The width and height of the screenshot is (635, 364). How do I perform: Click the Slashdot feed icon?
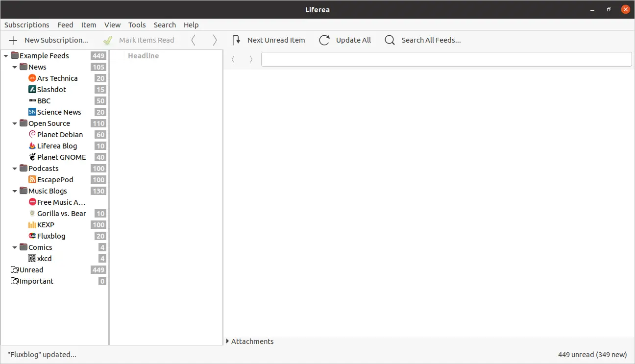click(x=32, y=90)
